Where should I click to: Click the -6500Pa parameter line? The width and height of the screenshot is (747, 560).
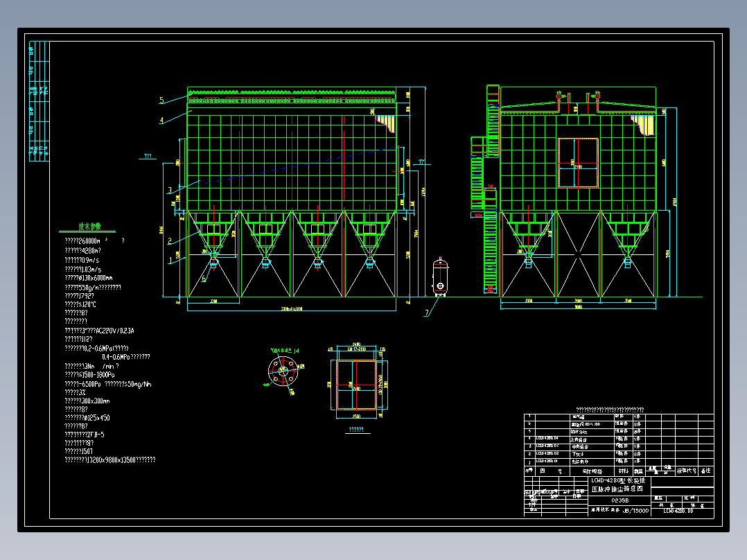[x=108, y=384]
